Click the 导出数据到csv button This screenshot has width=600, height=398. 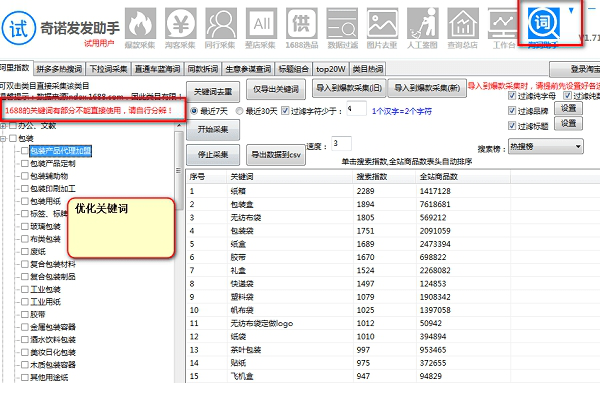pos(276,155)
